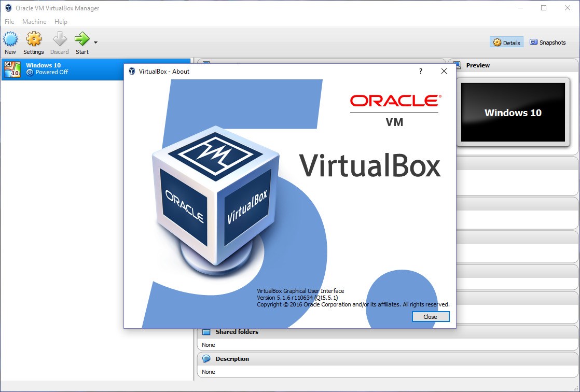Click "None" under Description
The image size is (580, 392).
208,372
